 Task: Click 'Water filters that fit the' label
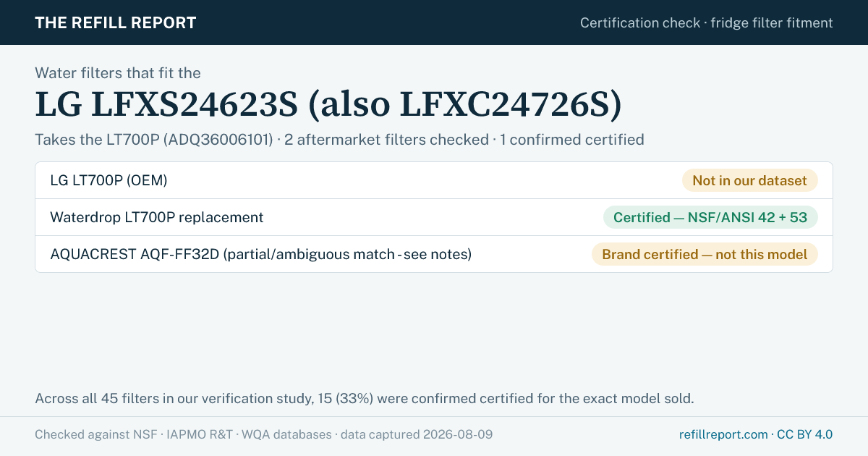pos(118,72)
